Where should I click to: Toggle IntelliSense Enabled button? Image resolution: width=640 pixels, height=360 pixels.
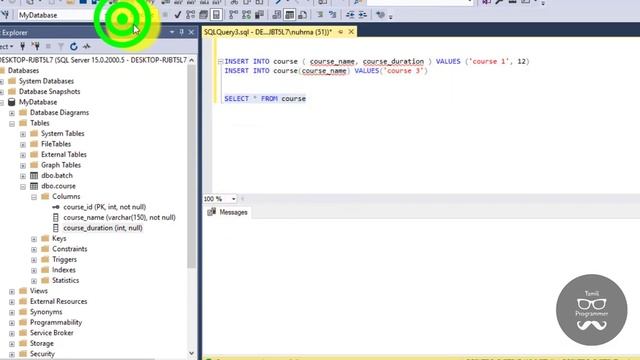point(216,15)
